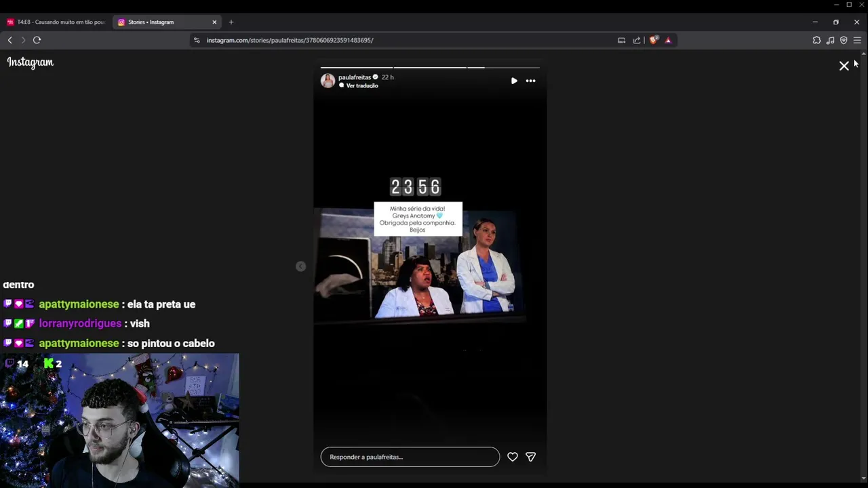868x488 pixels.
Task: Jump to the first story progress segment
Action: [357, 67]
